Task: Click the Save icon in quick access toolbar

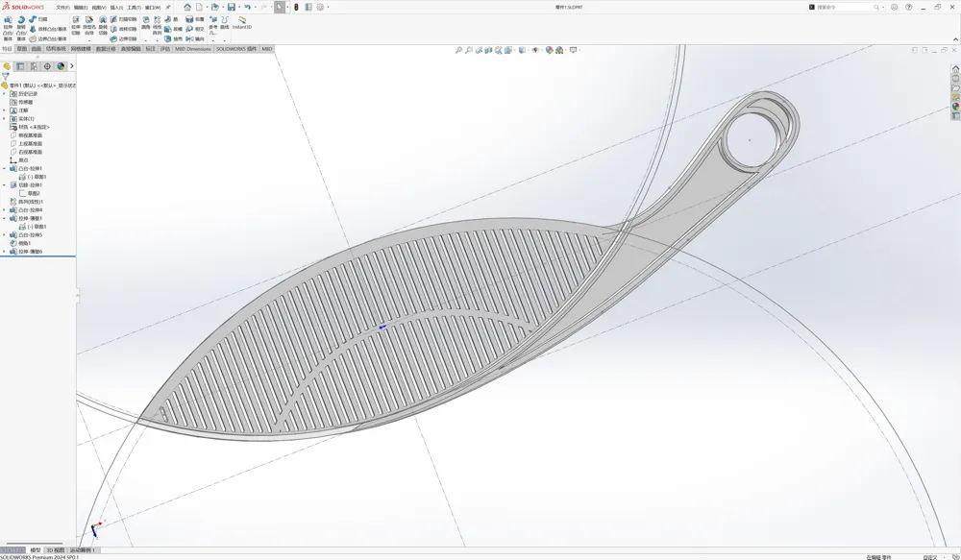Action: (x=231, y=8)
